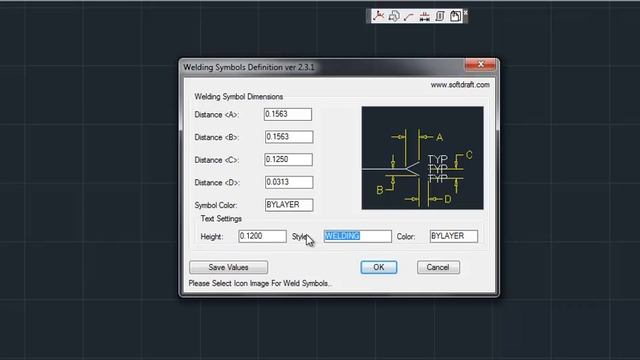Click the 'Distance <A>:' label
Screen dimensions: 640x360
pyautogui.click(x=217, y=115)
